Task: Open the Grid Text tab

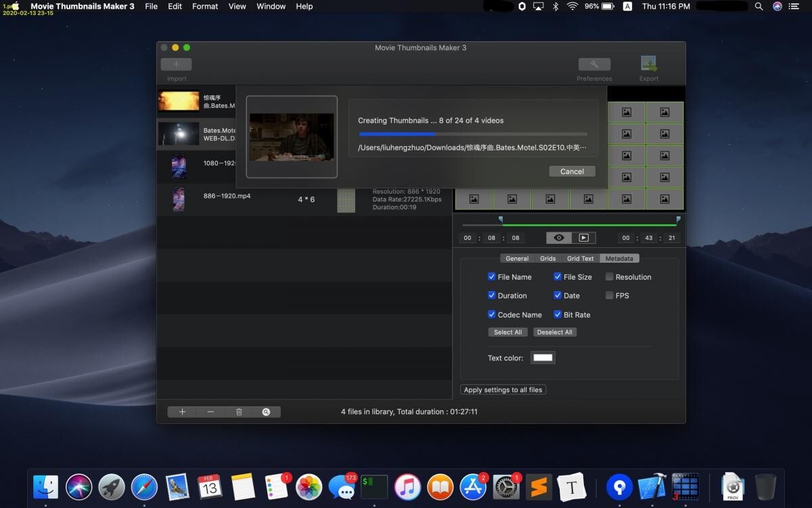Action: [x=581, y=258]
